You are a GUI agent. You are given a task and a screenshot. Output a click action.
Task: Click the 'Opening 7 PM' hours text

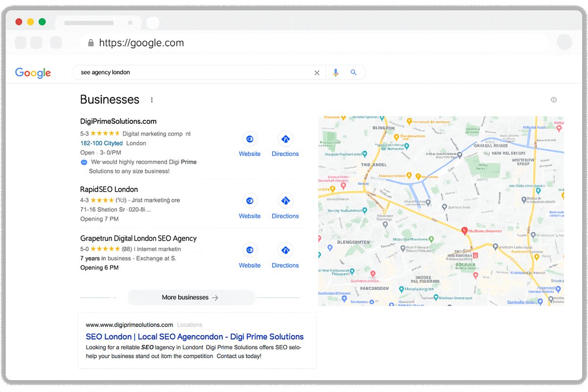99,219
